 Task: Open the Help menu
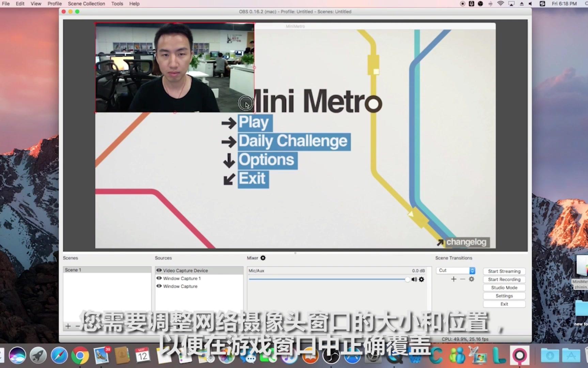134,4
